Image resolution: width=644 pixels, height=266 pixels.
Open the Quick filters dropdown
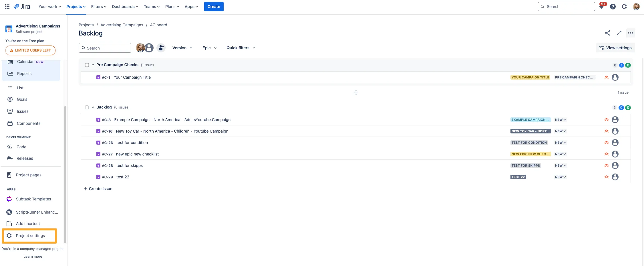pos(241,48)
